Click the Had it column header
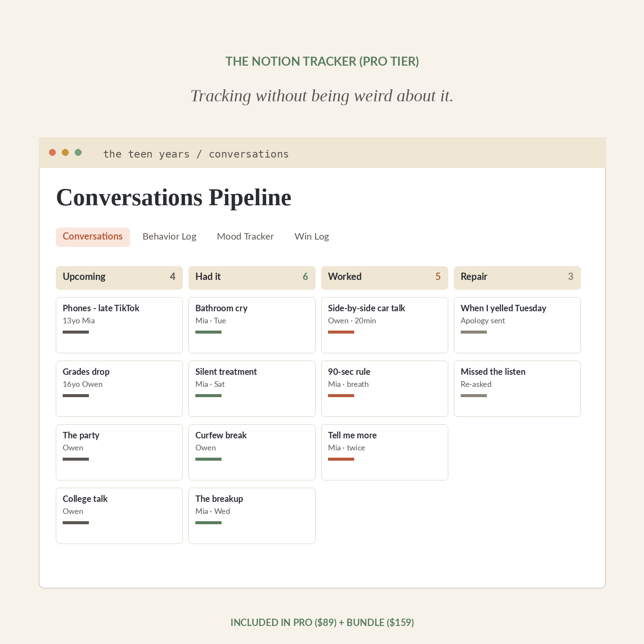Screen dimensions: 644x644 (x=252, y=278)
